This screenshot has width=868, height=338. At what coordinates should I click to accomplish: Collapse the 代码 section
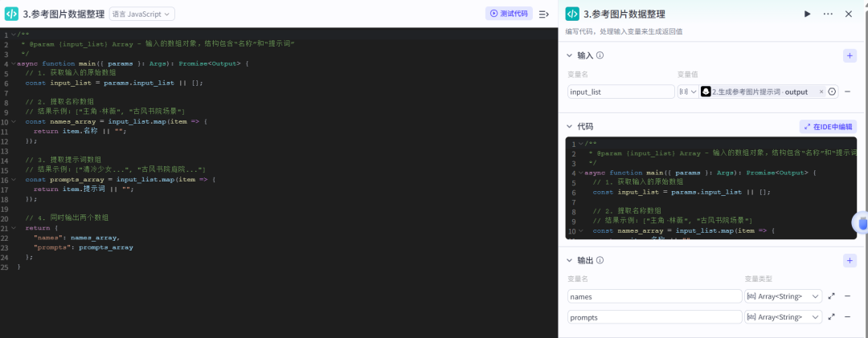point(569,126)
